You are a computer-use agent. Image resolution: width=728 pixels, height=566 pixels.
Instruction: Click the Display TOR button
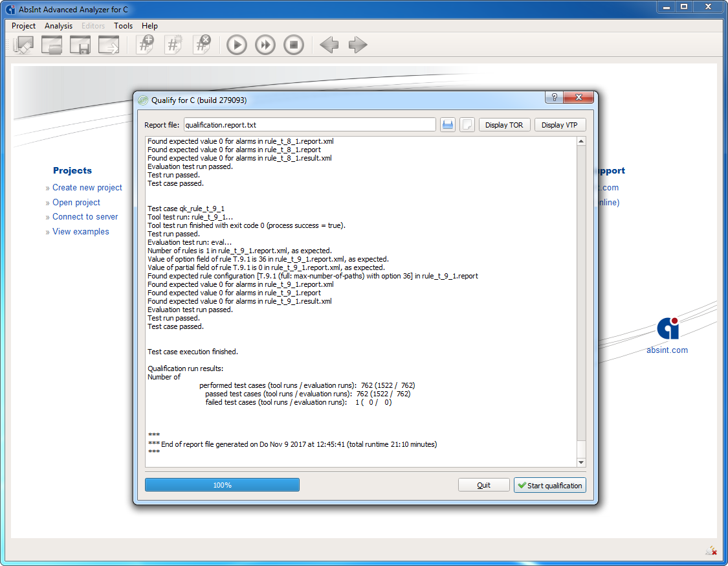(504, 125)
